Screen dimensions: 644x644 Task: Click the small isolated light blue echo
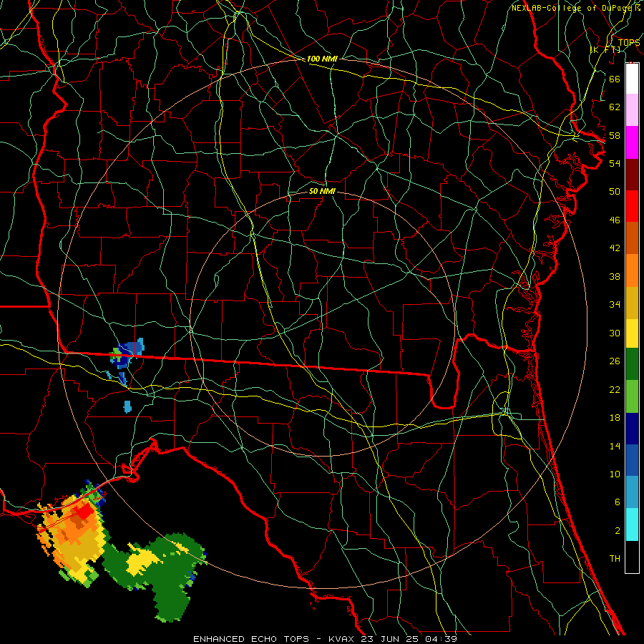point(127,406)
